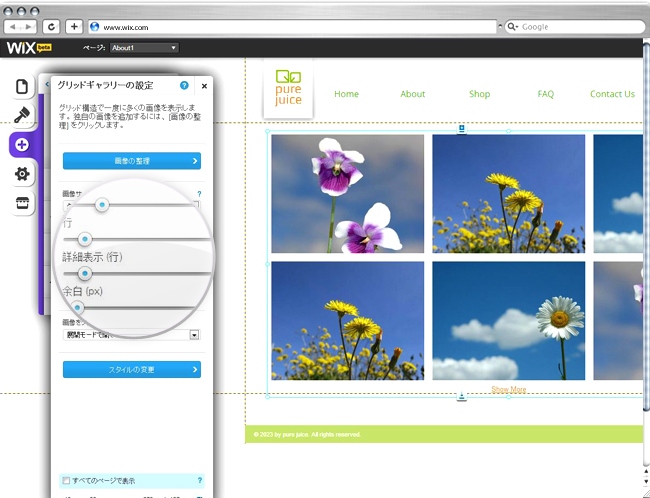The image size is (650, 498).
Task: Click the www.wix.com address field
Action: [x=292, y=27]
